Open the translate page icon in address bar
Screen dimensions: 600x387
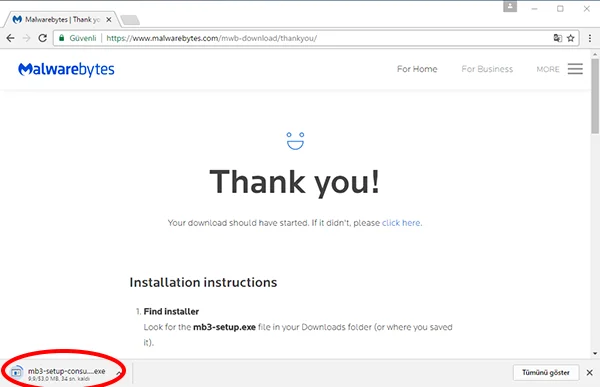click(558, 38)
